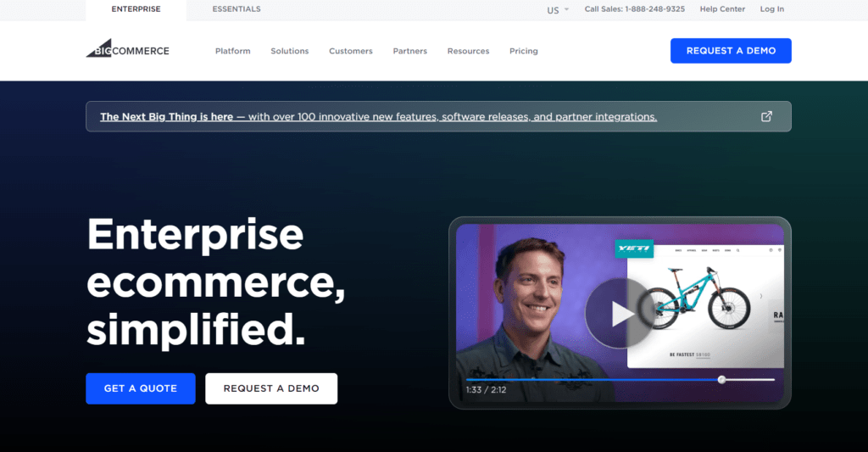This screenshot has width=868, height=452.
Task: Go to the Pricing page
Action: point(524,51)
